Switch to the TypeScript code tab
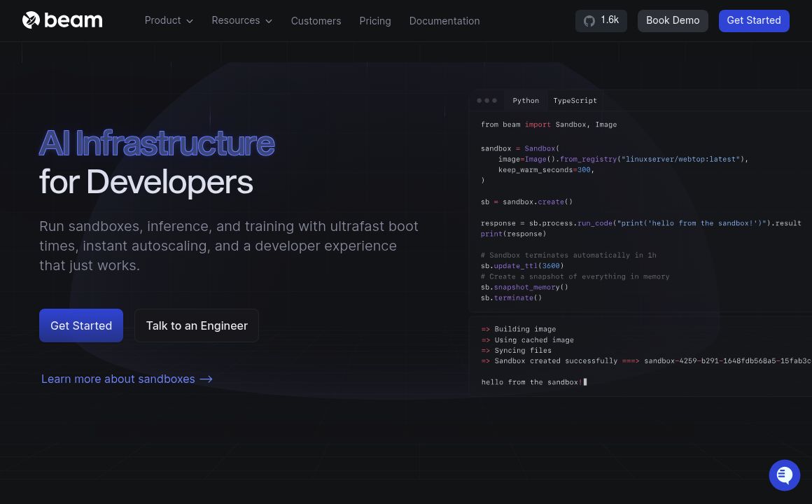The width and height of the screenshot is (812, 504). (575, 101)
